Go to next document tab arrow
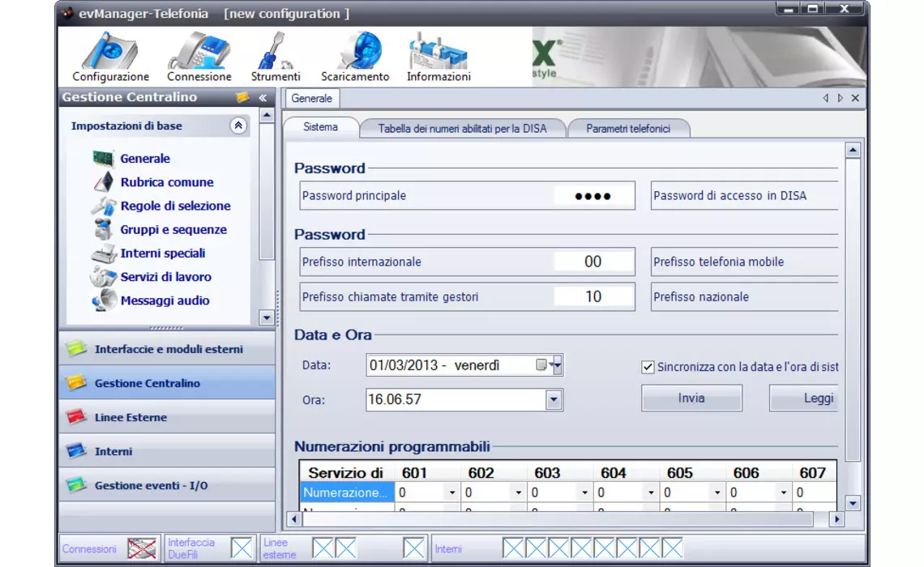This screenshot has width=924, height=567. coord(841,98)
